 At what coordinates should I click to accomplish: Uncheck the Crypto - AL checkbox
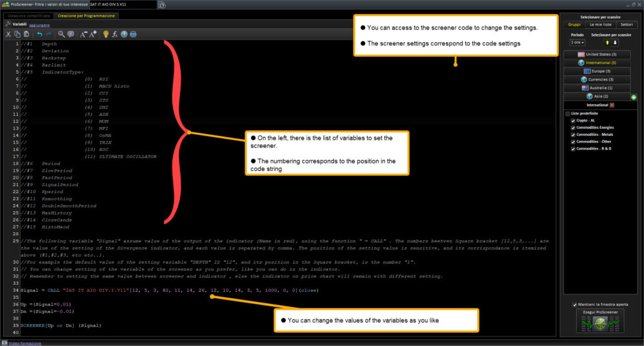pos(573,121)
